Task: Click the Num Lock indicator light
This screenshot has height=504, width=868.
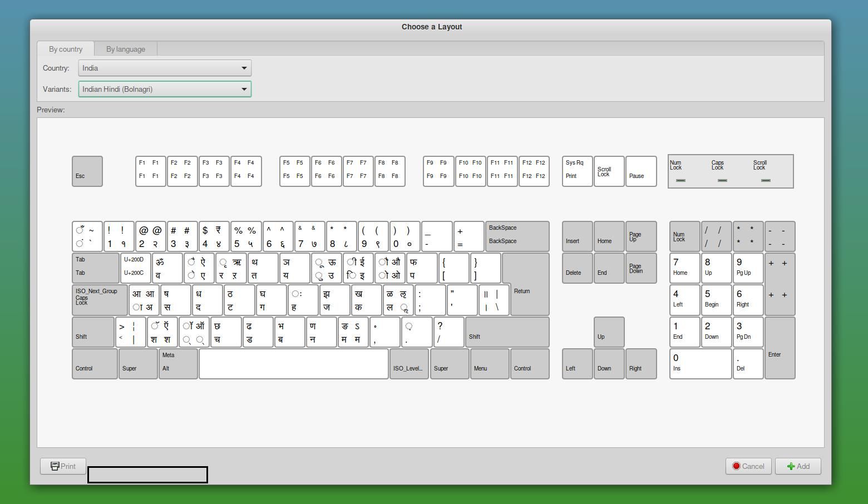Action: 680,180
